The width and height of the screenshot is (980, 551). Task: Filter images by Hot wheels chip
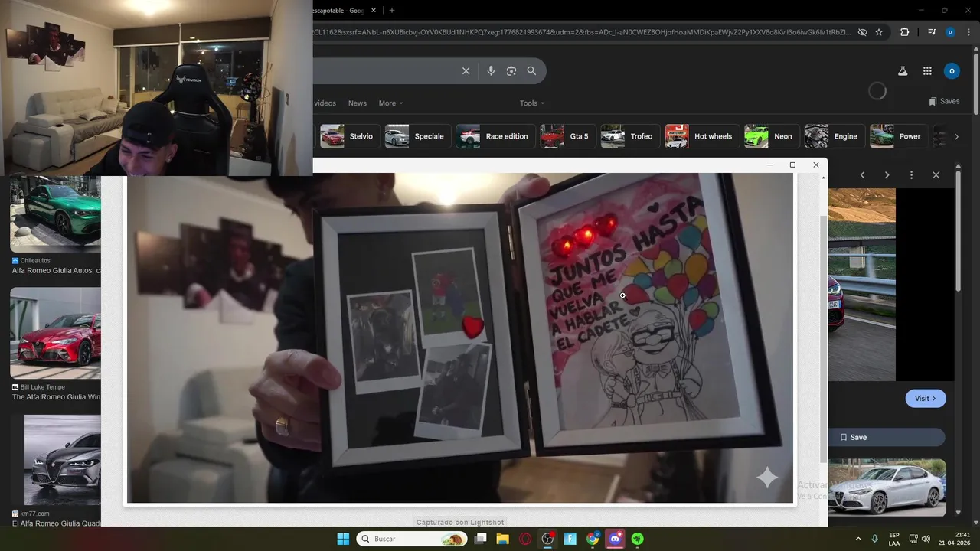[x=702, y=136]
